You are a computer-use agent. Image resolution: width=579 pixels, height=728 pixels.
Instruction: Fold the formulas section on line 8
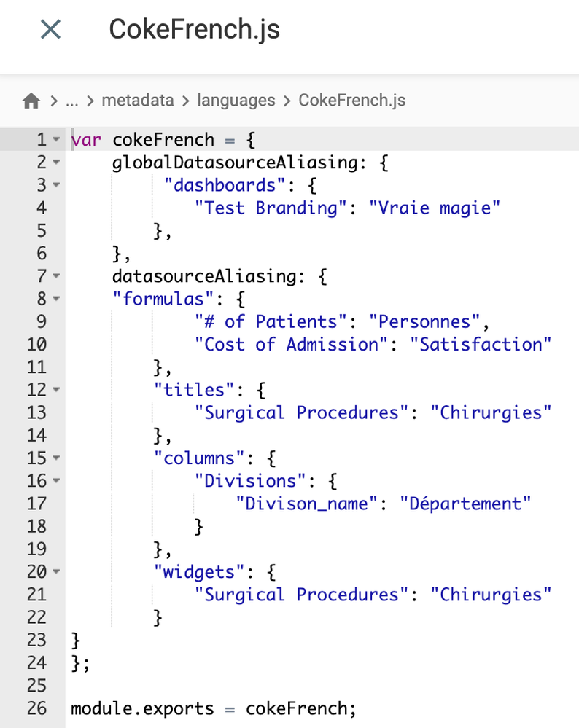(x=57, y=299)
